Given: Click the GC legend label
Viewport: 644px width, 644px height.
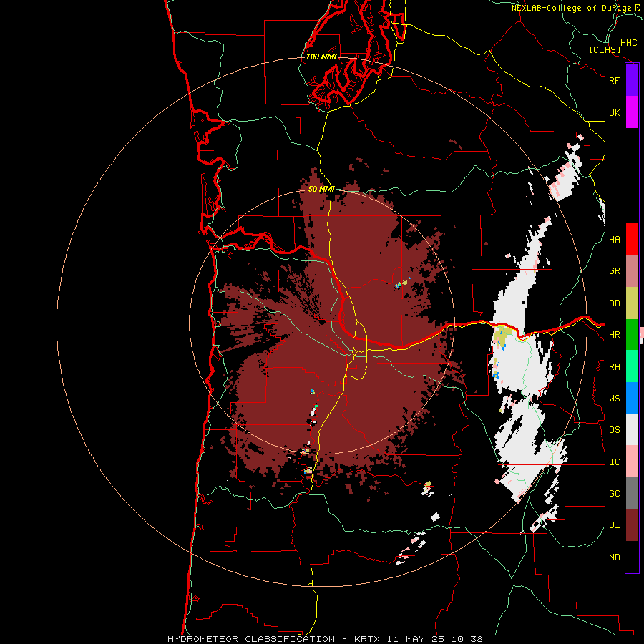Looking at the screenshot, I should 615,494.
